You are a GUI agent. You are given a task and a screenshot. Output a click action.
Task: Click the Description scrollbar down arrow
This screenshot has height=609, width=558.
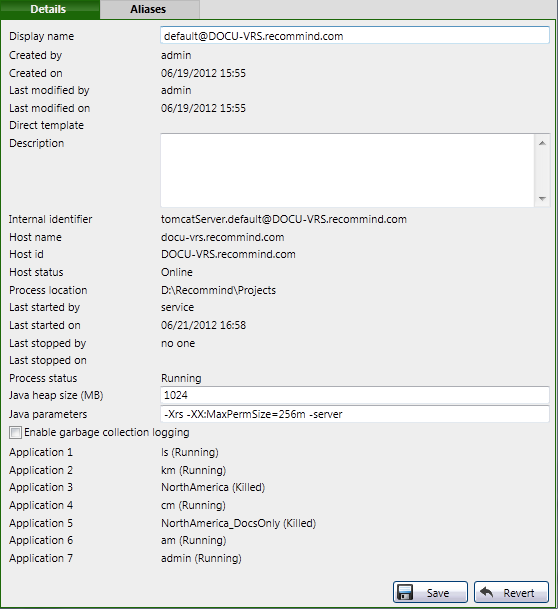[542, 198]
